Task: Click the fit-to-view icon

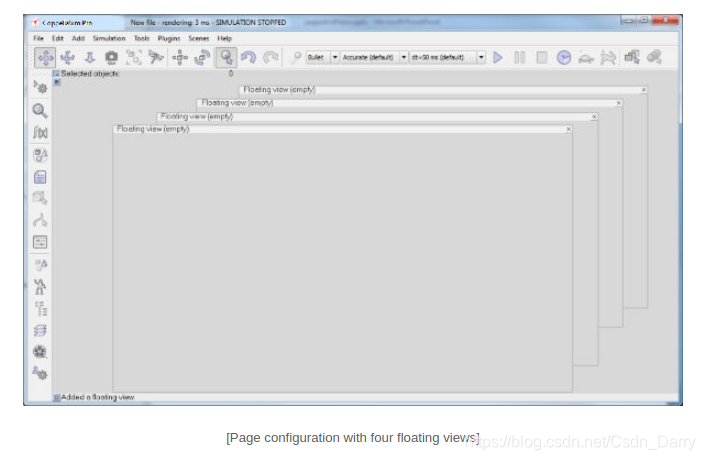Action: pos(134,58)
